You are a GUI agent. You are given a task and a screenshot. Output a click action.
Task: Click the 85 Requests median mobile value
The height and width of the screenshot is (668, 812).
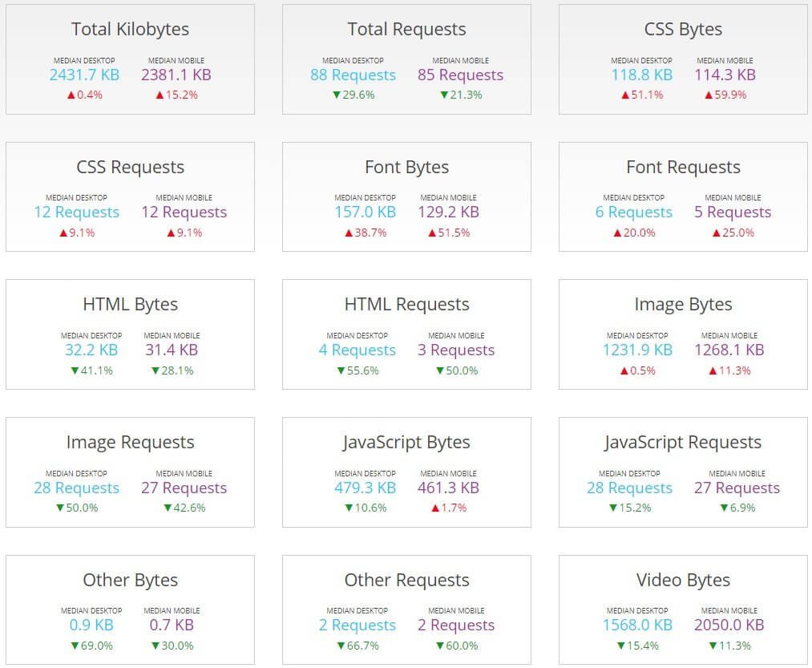click(x=460, y=75)
